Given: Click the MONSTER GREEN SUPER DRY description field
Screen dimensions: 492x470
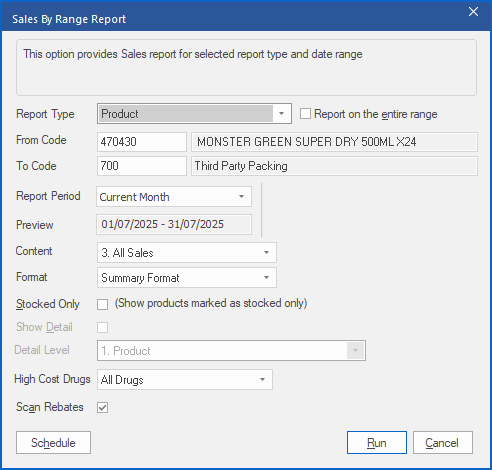Looking at the screenshot, I should [x=334, y=142].
